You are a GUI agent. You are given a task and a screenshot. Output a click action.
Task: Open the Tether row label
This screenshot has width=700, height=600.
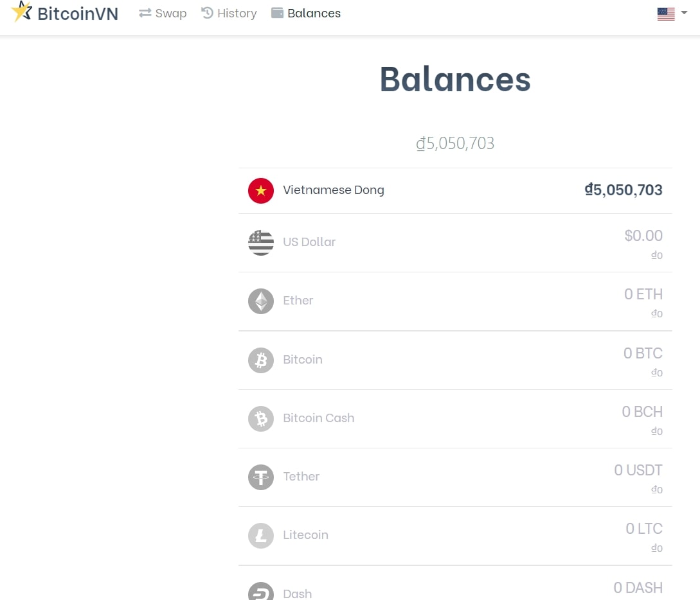click(301, 477)
